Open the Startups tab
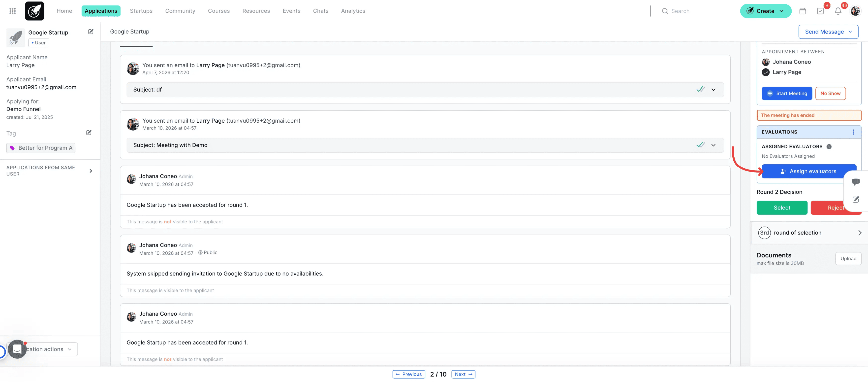Screen dimensions: 868x382 click(141, 11)
